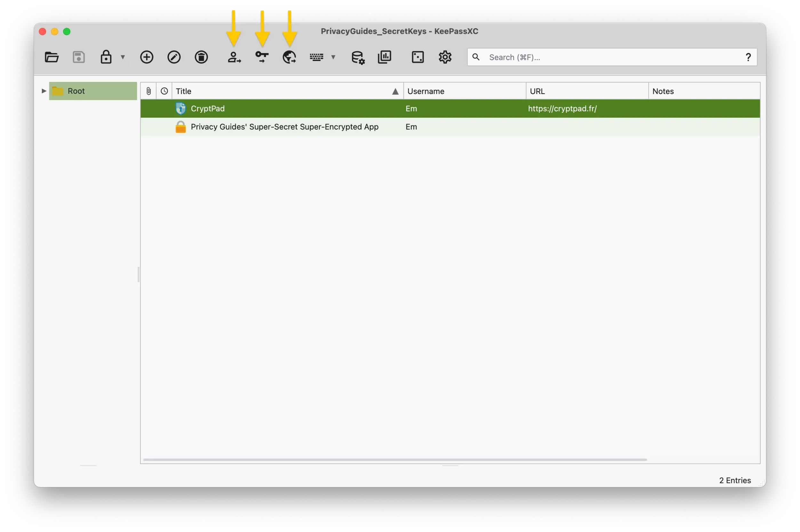Expand the lock button dropdown

123,57
